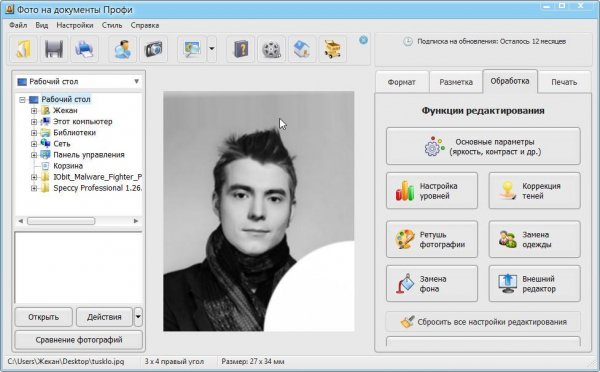Viewport: 600px width, 372px height.
Task: Click the file path tusklo.jpg in status bar
Action: 66,362
